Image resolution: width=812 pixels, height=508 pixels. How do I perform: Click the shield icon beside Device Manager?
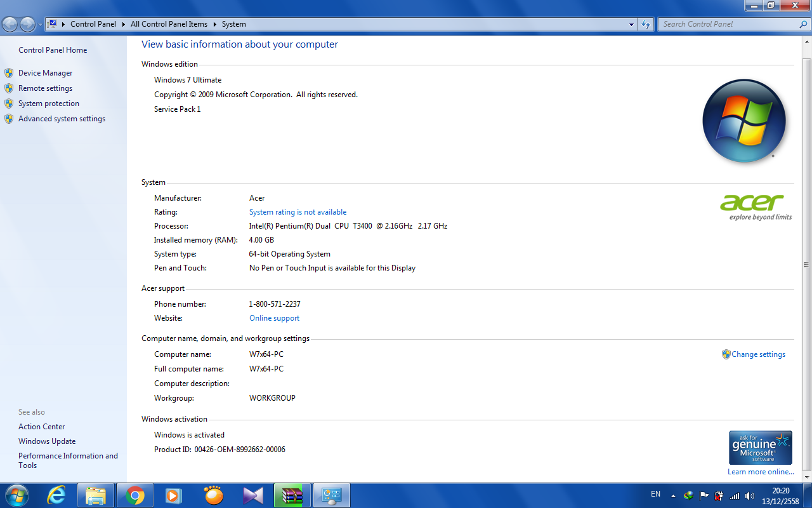click(x=9, y=73)
